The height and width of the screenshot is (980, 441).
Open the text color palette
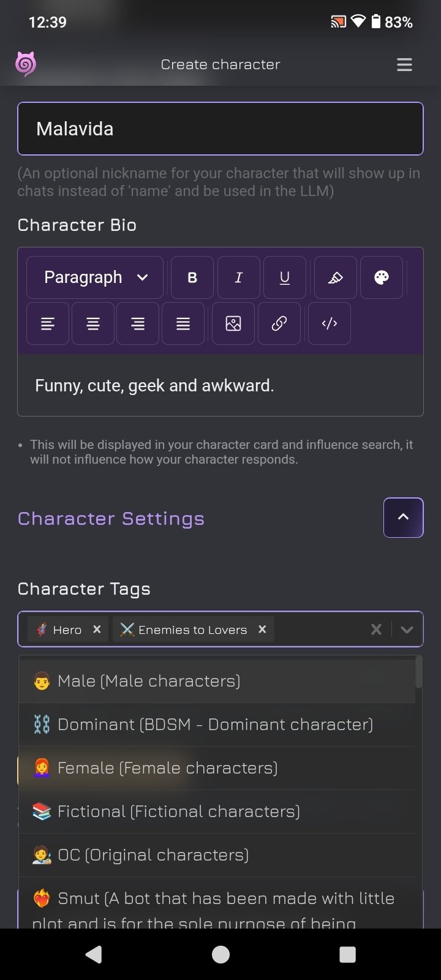(382, 277)
